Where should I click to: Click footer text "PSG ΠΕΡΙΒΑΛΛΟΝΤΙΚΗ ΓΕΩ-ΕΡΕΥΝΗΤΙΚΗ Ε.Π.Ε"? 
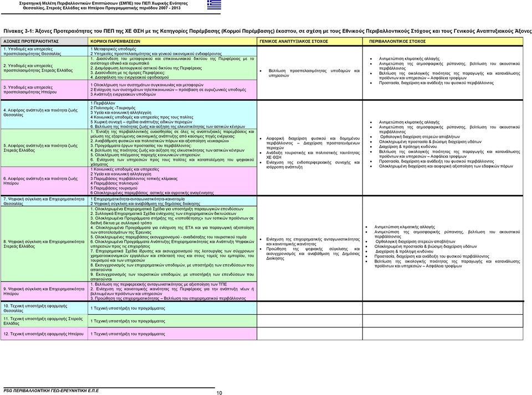click(51, 391)
